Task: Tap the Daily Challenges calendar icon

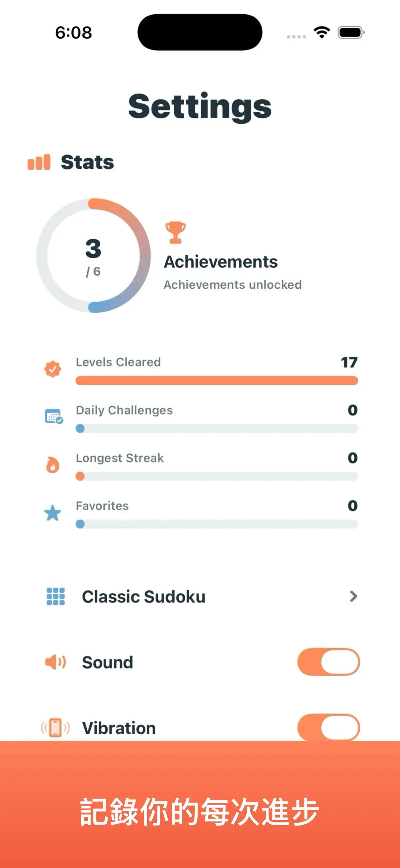Action: click(x=54, y=416)
